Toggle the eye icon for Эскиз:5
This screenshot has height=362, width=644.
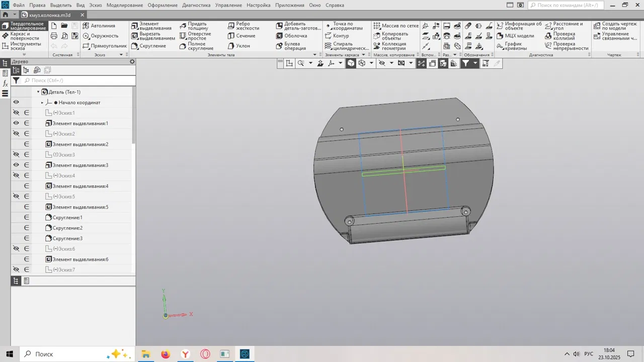[16, 197]
